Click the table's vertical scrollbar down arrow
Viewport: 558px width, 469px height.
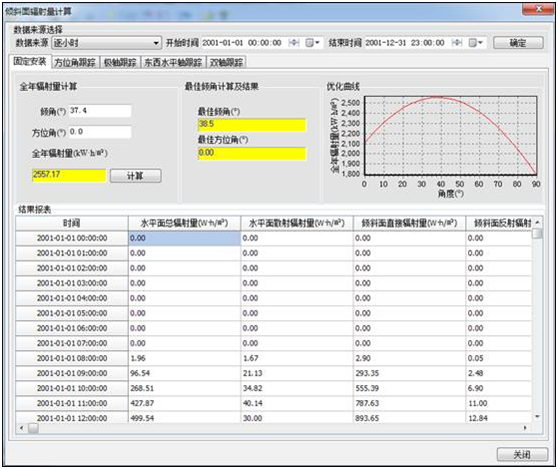[537, 416]
